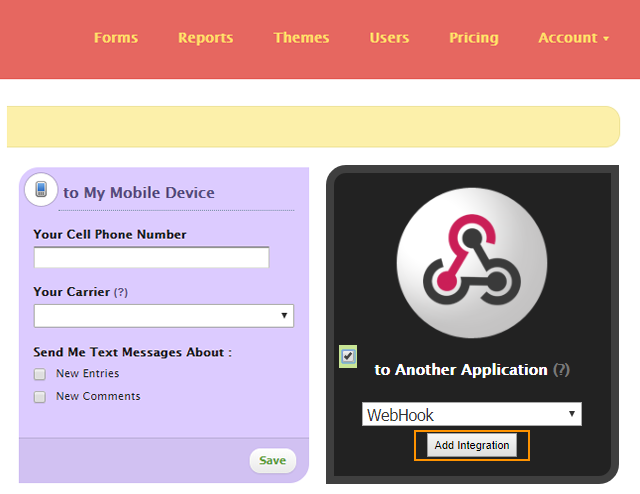This screenshot has height=494, width=640.
Task: Enable text messages for New Comments
Action: pos(40,397)
